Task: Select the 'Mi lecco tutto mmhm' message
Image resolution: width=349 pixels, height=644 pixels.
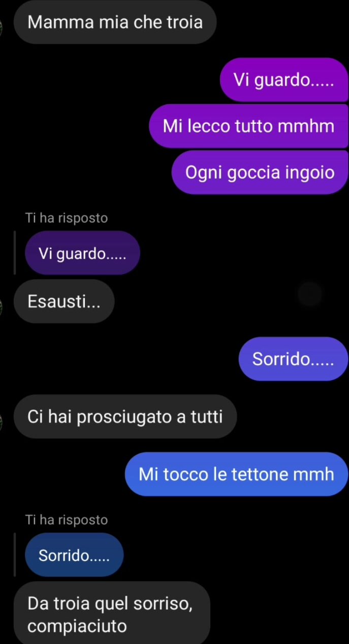Action: pyautogui.click(x=248, y=126)
